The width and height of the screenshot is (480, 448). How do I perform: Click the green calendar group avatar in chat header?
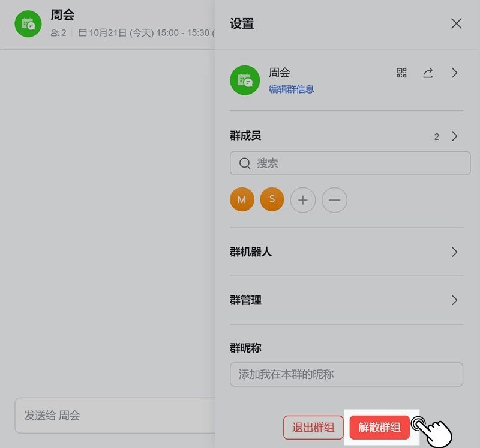pyautogui.click(x=28, y=23)
